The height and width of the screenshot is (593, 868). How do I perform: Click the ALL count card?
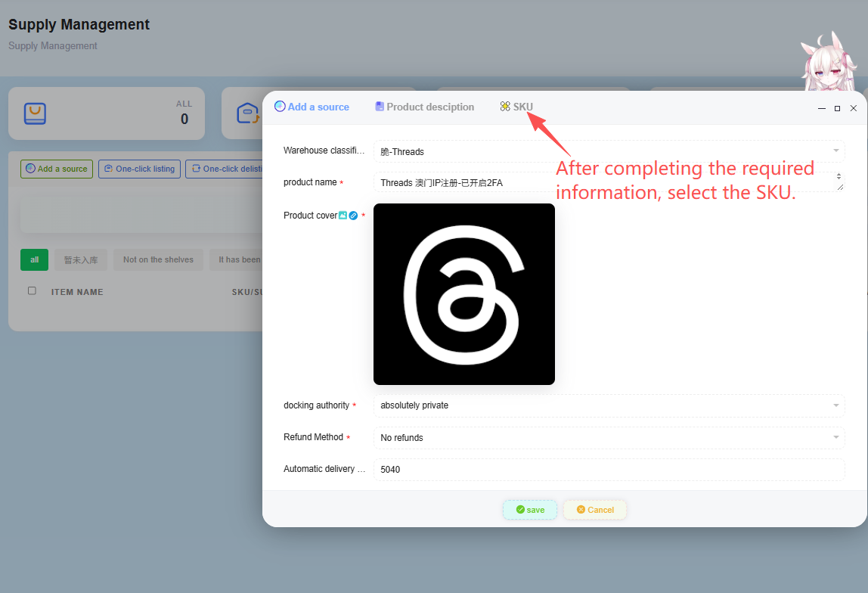[x=107, y=113]
